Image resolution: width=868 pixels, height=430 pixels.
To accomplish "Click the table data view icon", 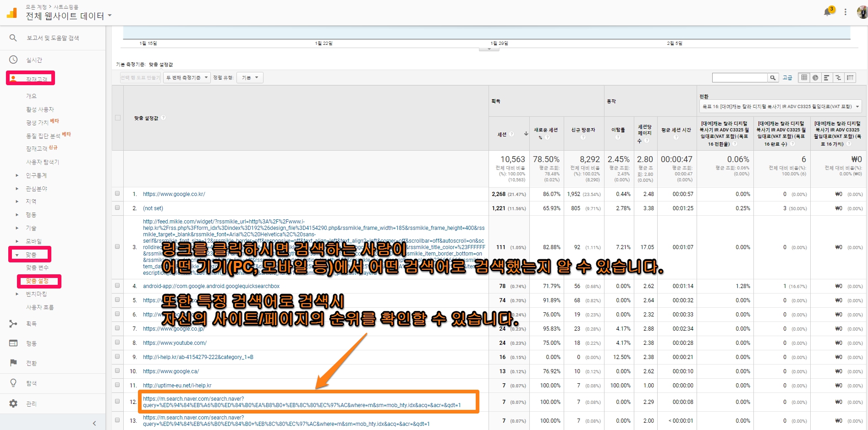I will pyautogui.click(x=804, y=77).
